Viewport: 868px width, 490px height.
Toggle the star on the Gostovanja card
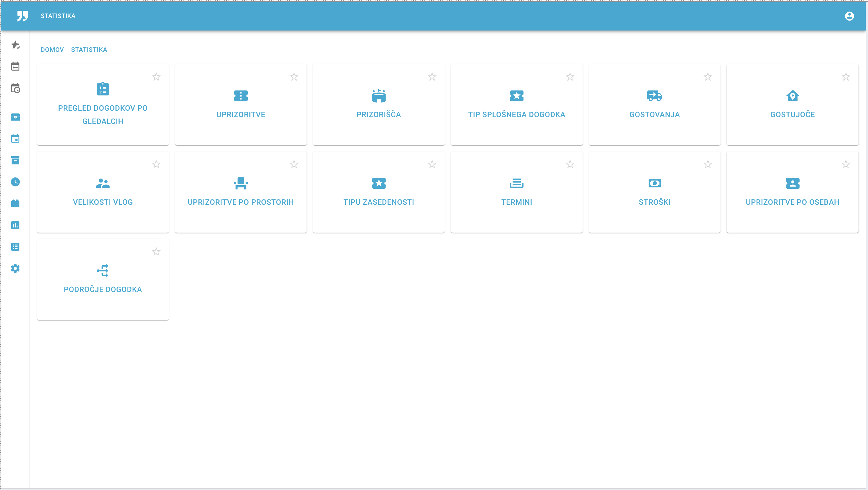tap(708, 77)
